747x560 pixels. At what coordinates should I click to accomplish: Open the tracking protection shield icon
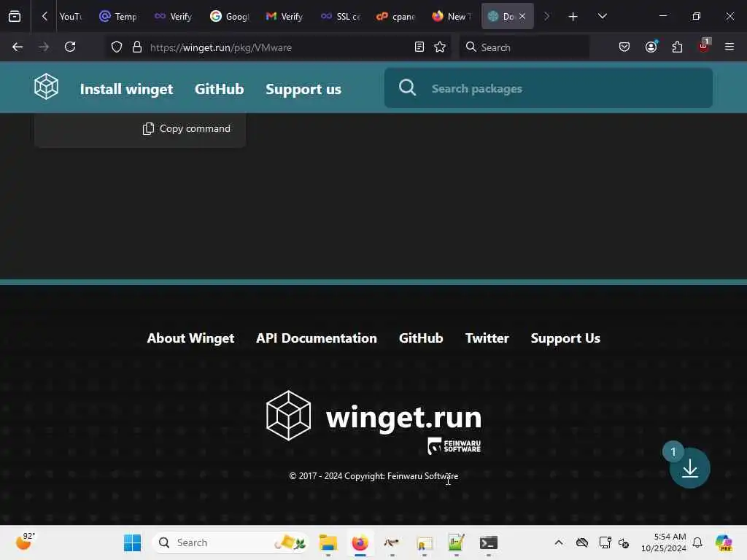117,47
